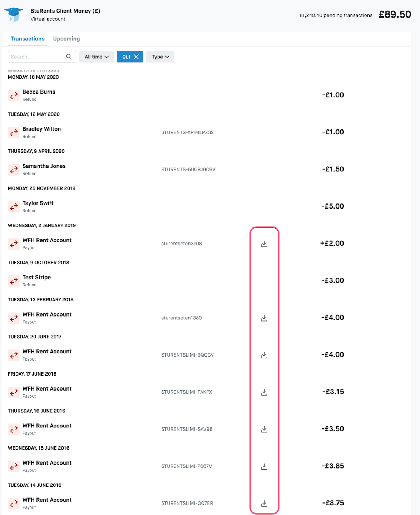Switch to the Upcoming tab
The height and width of the screenshot is (515, 420).
point(66,39)
